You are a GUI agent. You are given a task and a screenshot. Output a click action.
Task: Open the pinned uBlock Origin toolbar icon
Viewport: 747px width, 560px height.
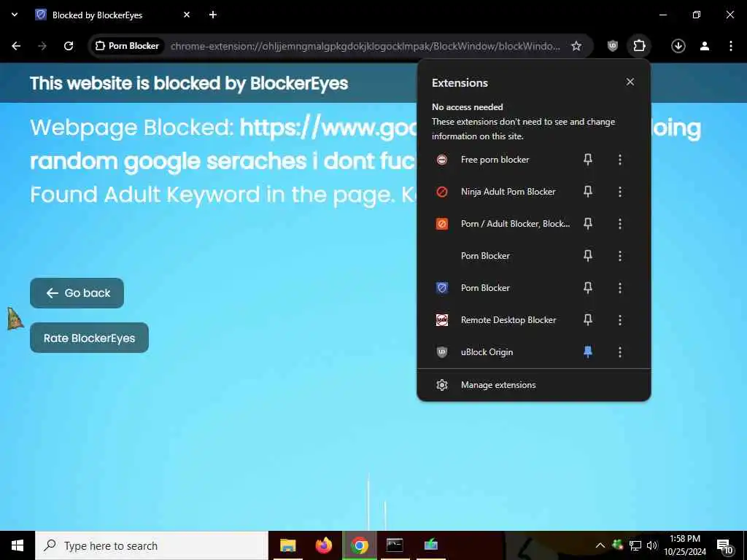(613, 46)
